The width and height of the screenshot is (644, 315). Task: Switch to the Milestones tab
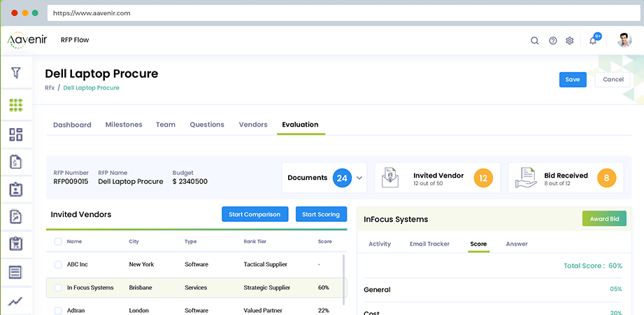click(124, 124)
